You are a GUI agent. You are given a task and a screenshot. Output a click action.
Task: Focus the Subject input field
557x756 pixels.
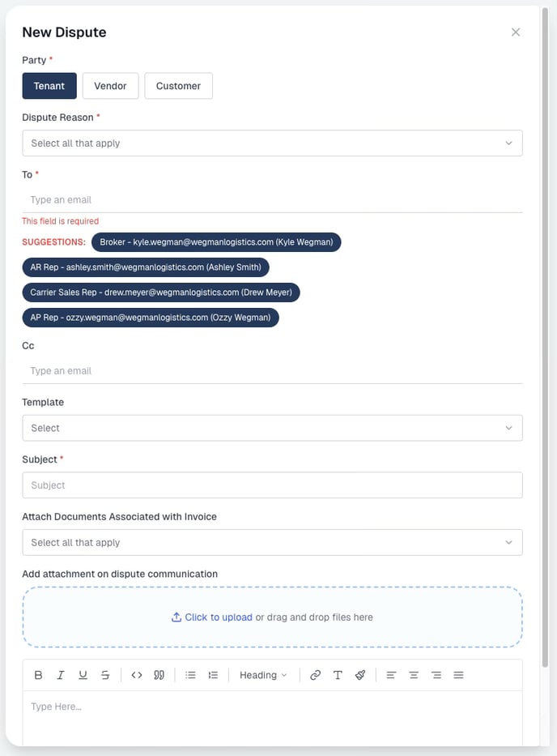[x=272, y=485]
